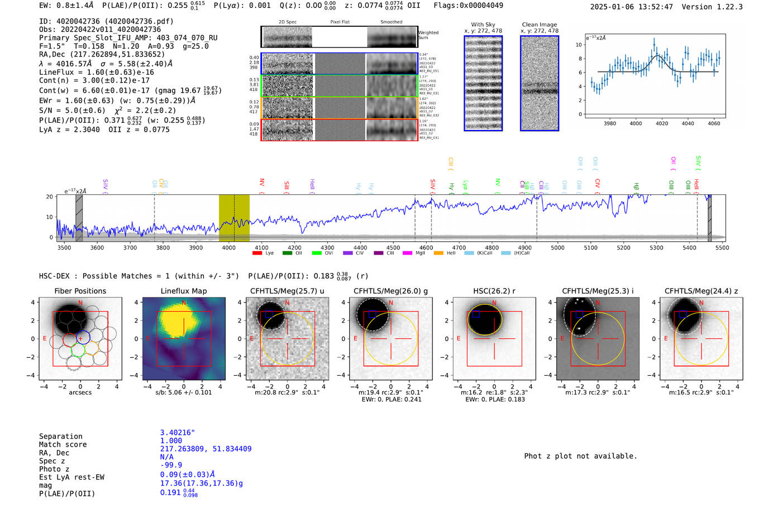Viewport: 782px width, 532px height.
Task: Select the blue-bordered 2D spectrum row
Action: pos(339,64)
